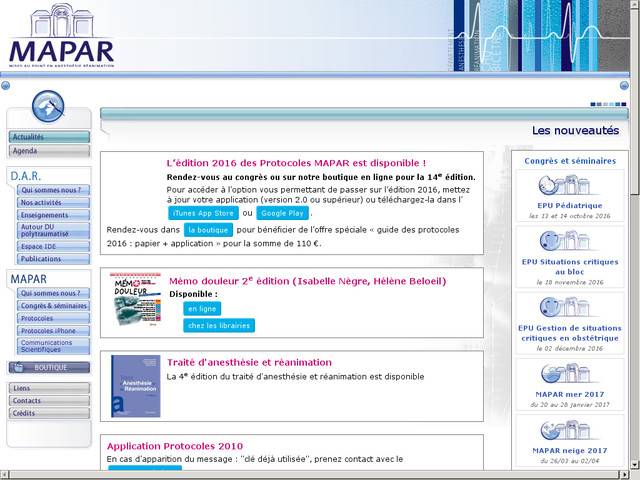Open the Traité d'anesthésie et réanimation headline
Image resolution: width=640 pixels, height=480 pixels.
[x=249, y=362]
